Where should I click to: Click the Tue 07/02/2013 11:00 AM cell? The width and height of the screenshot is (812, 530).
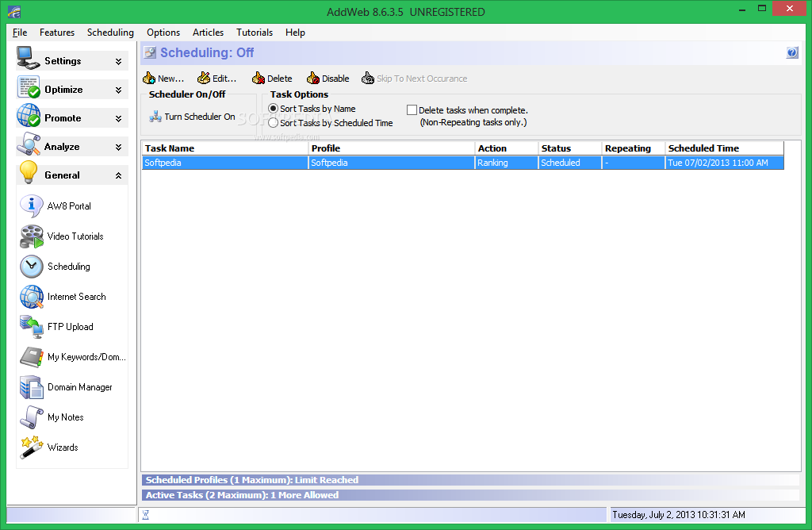point(725,163)
